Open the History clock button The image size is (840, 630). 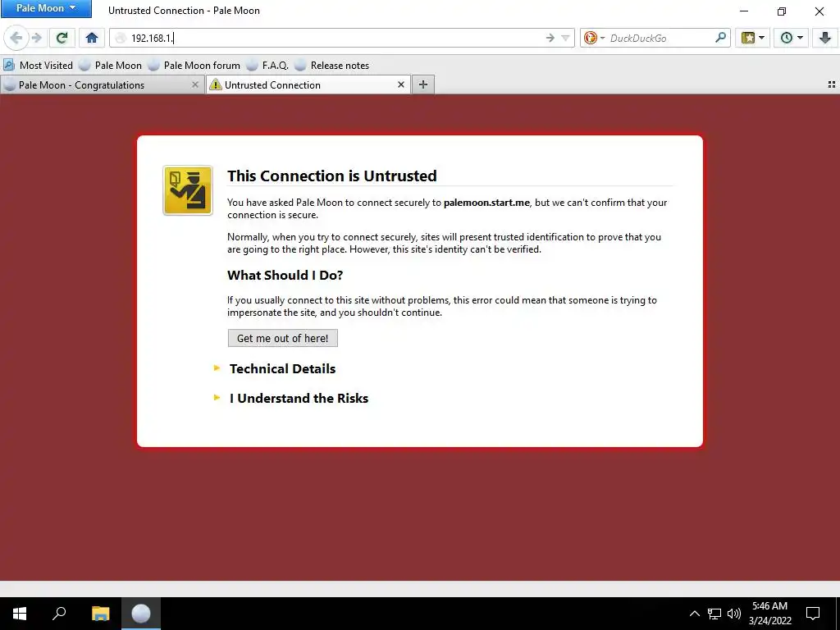pyautogui.click(x=787, y=38)
